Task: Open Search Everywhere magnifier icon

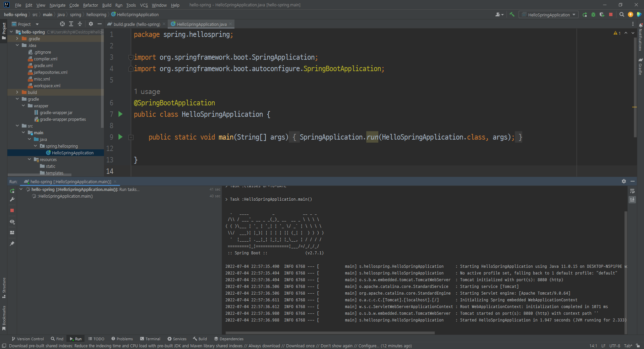Action: [x=622, y=14]
